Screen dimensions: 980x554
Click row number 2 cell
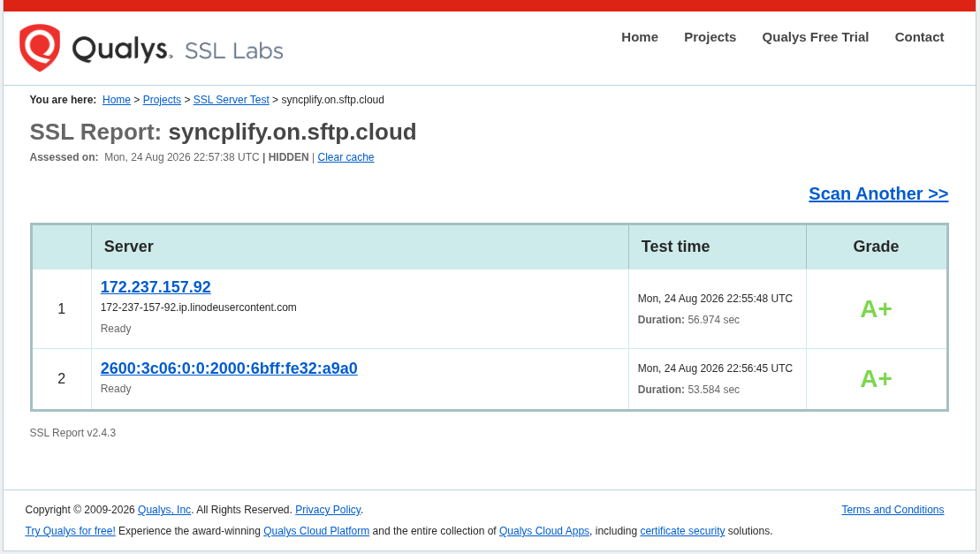[61, 378]
